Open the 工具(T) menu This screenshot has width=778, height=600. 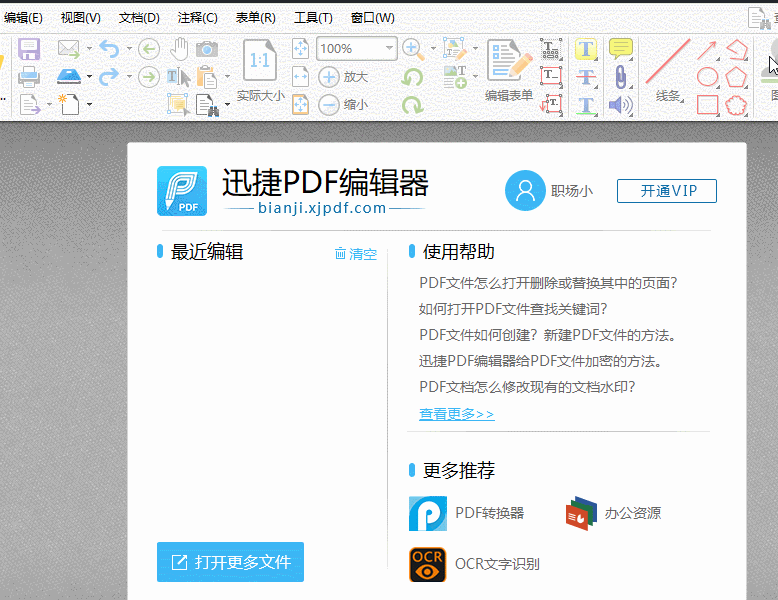tap(313, 18)
